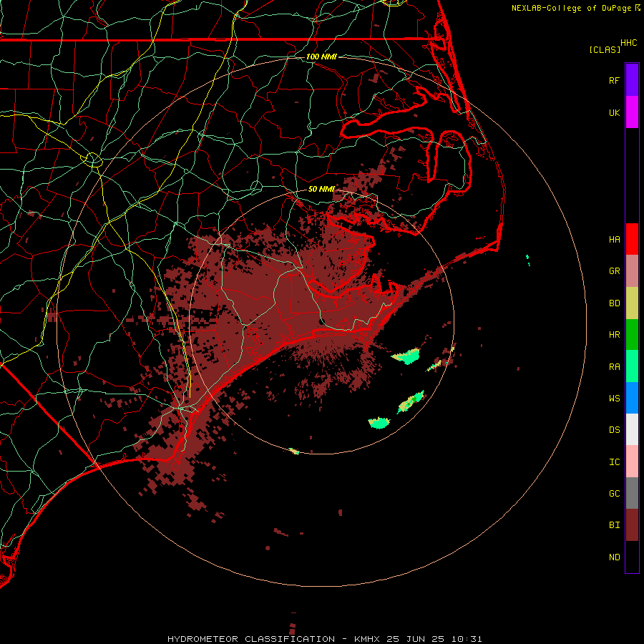Select the GC gray legend swatch
The image size is (644, 644).
(x=632, y=493)
